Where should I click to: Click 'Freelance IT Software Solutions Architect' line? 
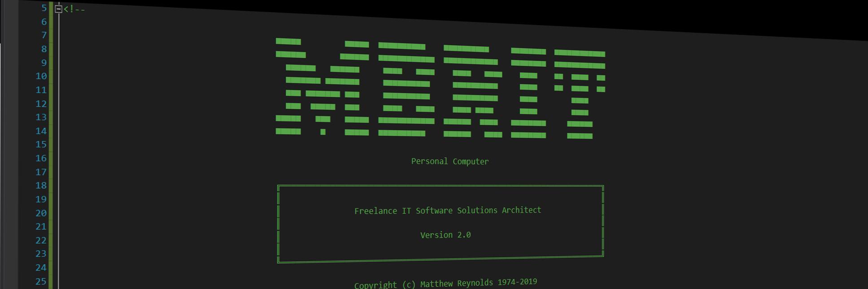click(448, 211)
